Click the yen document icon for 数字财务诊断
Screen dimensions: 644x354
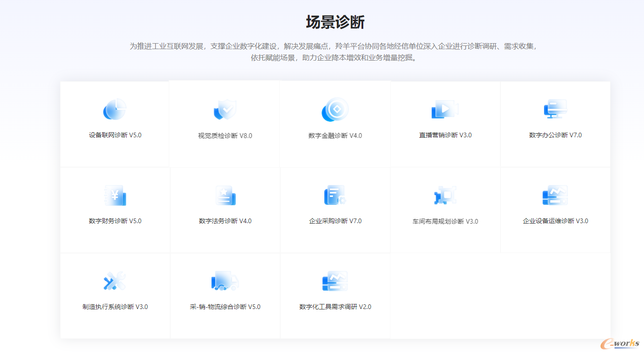[115, 196]
